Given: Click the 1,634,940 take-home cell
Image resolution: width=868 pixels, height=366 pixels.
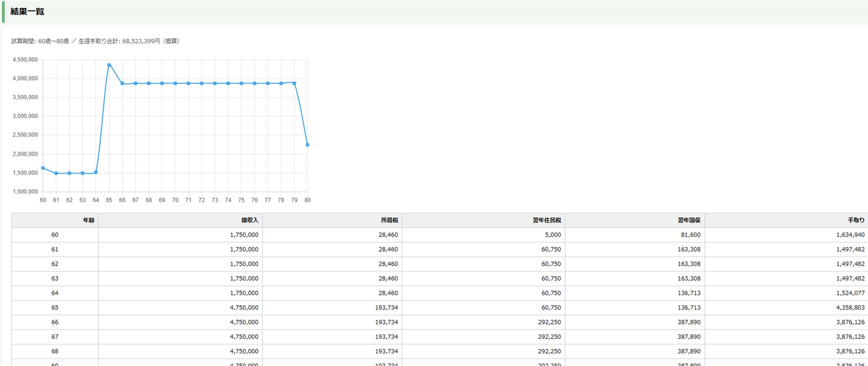Looking at the screenshot, I should [x=850, y=235].
